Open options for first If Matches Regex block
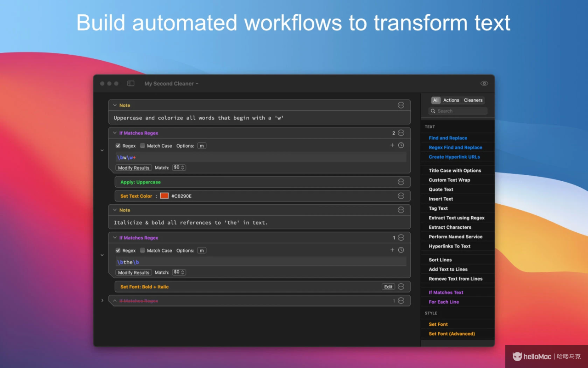 coord(401,133)
